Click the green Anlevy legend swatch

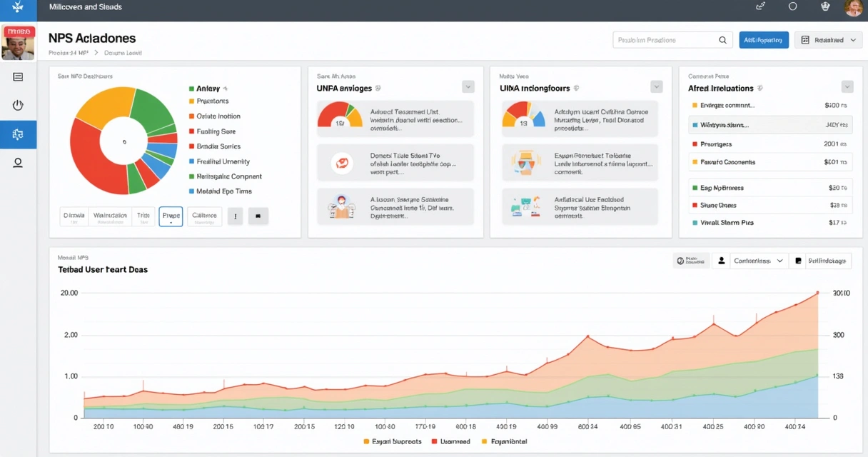[x=191, y=89]
